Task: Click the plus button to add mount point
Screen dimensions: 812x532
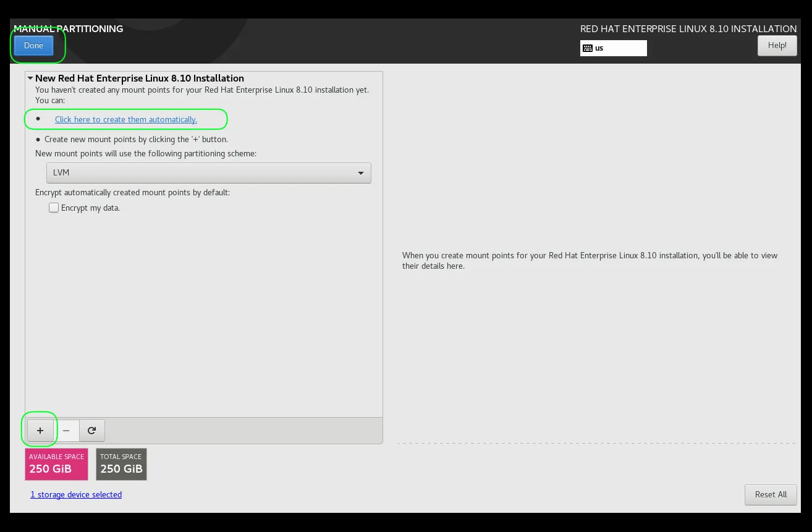Action: pyautogui.click(x=40, y=431)
